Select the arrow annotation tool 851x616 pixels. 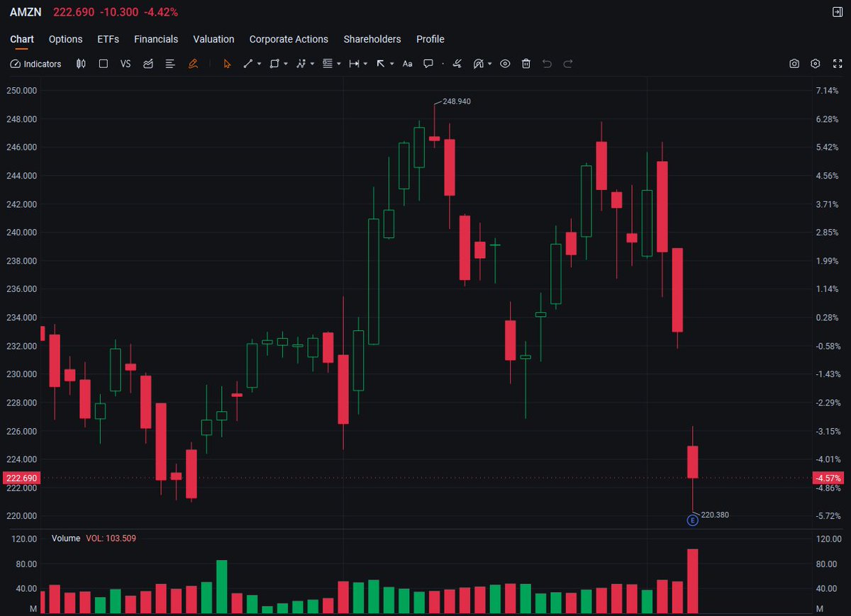[x=381, y=64]
